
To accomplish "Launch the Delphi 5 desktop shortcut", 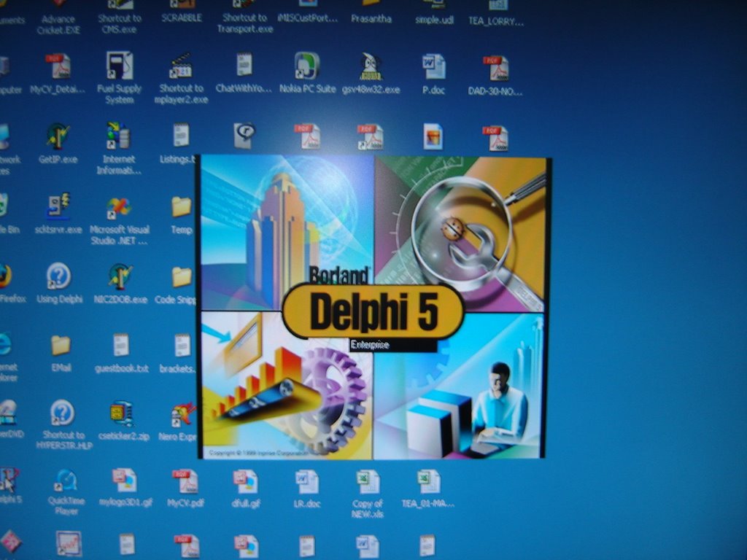I will 9,480.
